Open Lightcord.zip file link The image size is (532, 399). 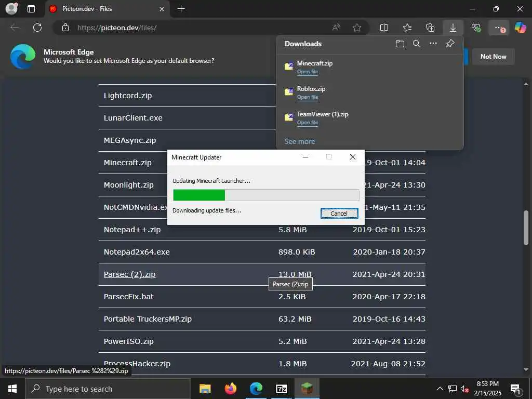[x=128, y=96]
